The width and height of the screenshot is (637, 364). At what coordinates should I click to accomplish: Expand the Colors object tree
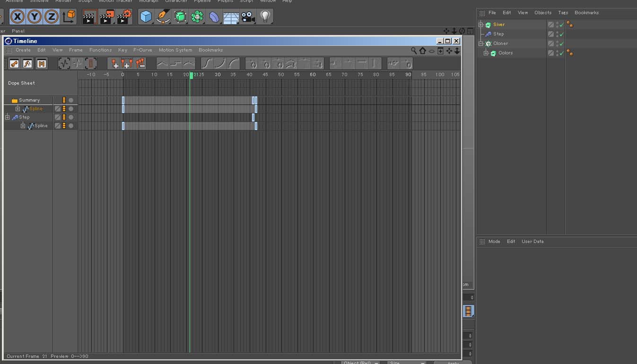pyautogui.click(x=486, y=53)
